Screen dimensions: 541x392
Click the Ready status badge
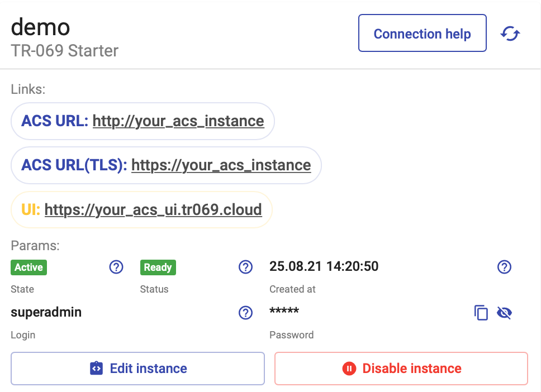pos(158,267)
